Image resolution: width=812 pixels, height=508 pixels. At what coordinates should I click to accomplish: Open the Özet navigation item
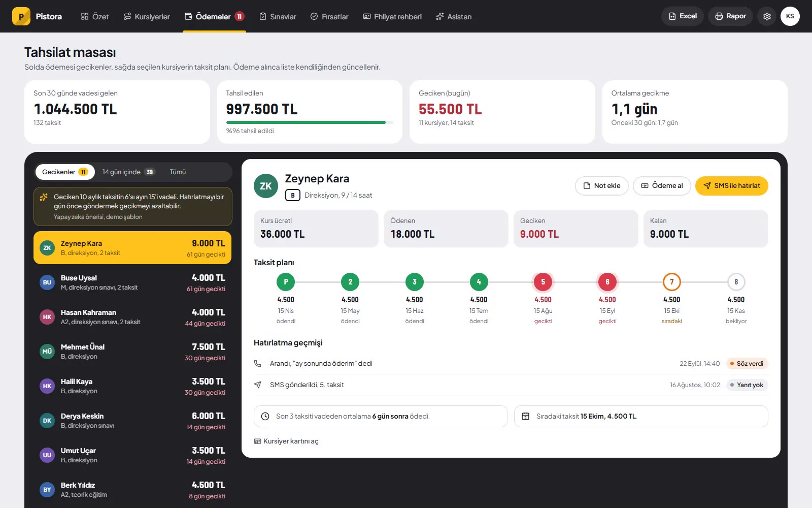point(95,17)
